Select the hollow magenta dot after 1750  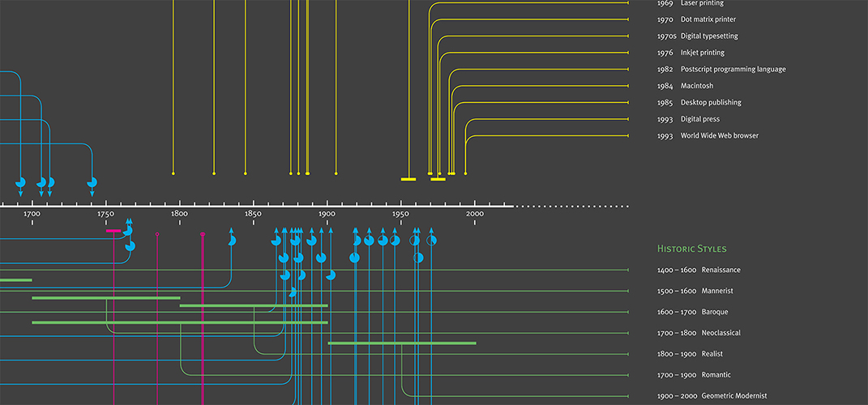tap(157, 235)
